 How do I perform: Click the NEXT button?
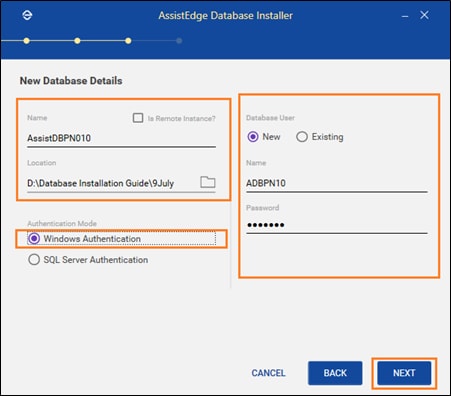(x=404, y=373)
